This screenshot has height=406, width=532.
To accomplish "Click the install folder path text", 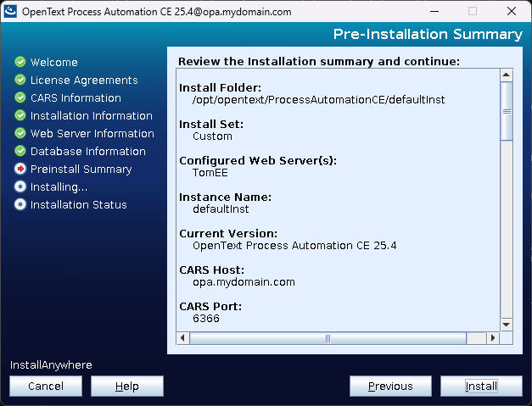I will [318, 100].
